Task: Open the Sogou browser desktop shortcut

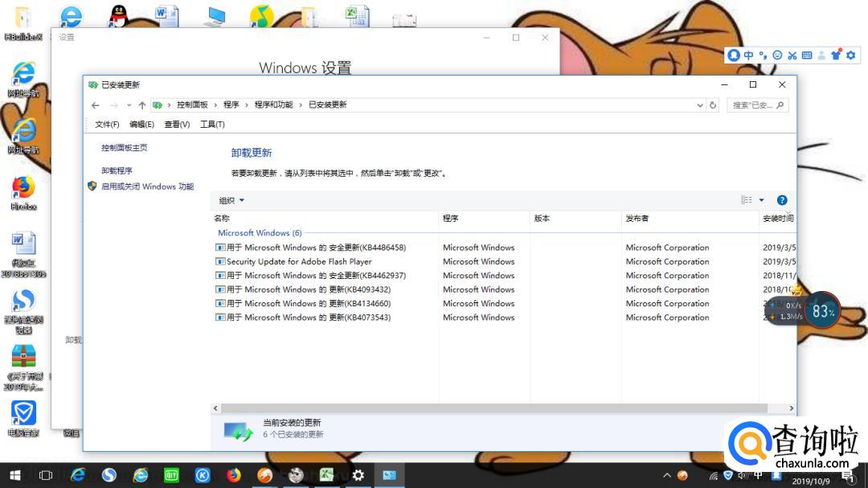Action: [23, 311]
